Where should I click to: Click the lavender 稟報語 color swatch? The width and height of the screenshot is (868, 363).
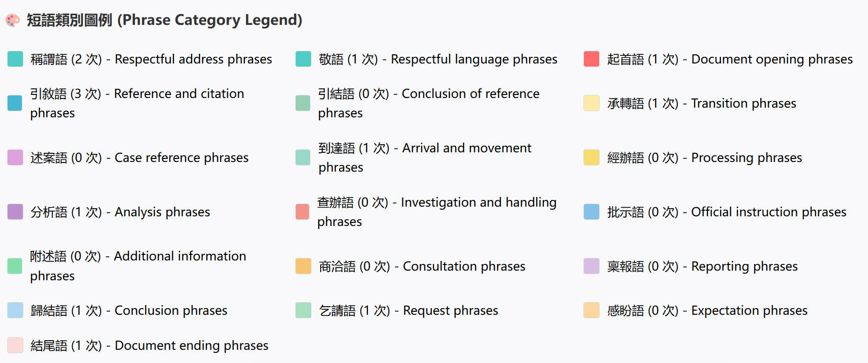[x=592, y=266]
